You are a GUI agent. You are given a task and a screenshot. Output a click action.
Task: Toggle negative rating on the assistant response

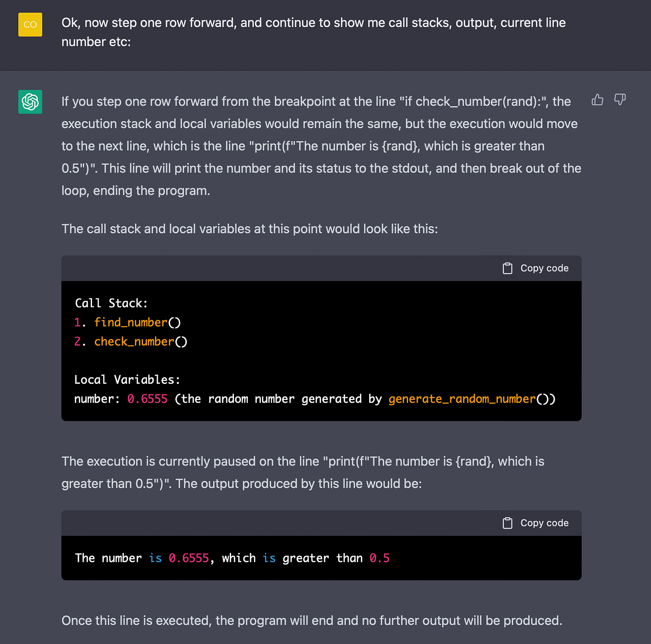pyautogui.click(x=620, y=99)
